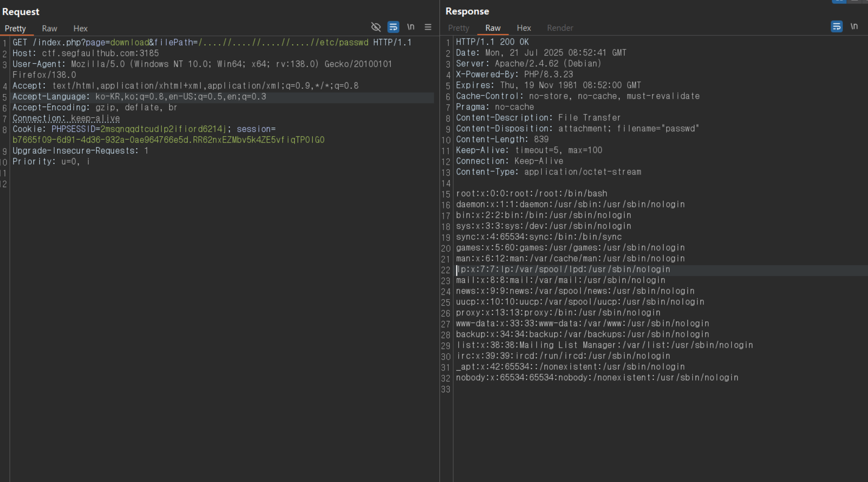Screen dimensions: 868x482
Task: Click the 'download' page parameter value in request
Action: coord(130,42)
